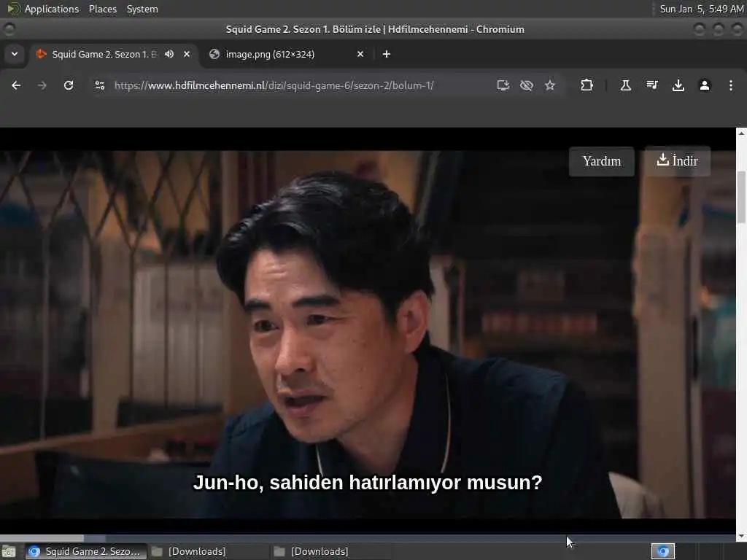This screenshot has width=747, height=560.
Task: Switch to the image.png tab
Action: 286,54
